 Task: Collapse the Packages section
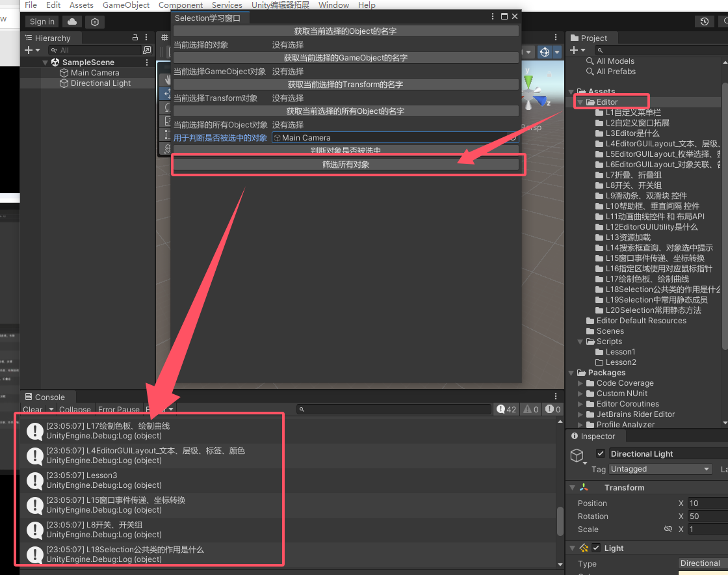tap(571, 373)
